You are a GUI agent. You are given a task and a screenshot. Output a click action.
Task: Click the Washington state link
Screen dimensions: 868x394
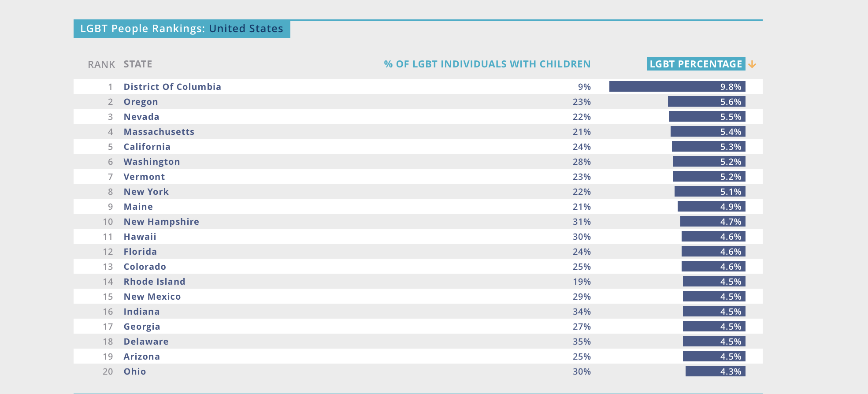tap(152, 162)
